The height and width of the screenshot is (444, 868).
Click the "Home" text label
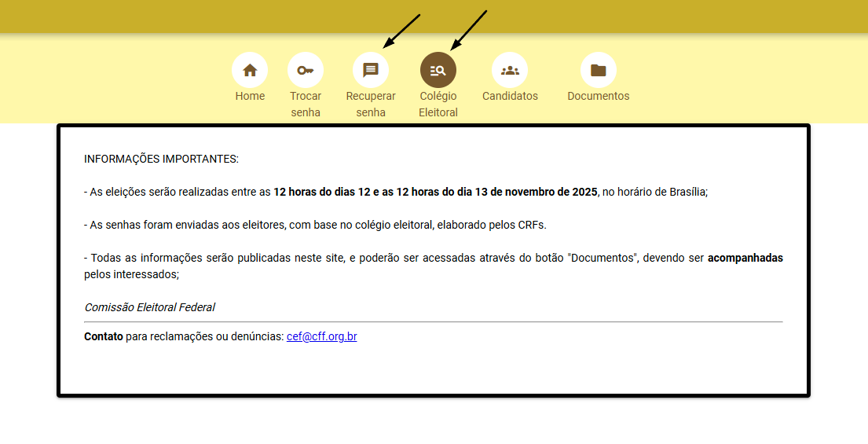(250, 96)
